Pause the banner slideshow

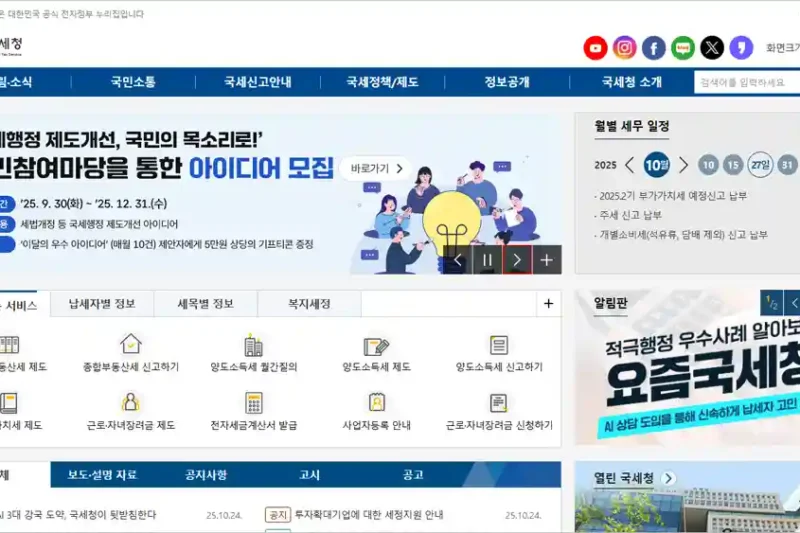pos(487,260)
